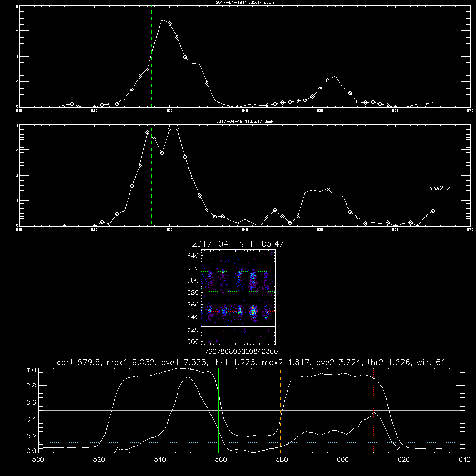Click the image's y-axis label 640
The image size is (476, 476).
click(193, 256)
